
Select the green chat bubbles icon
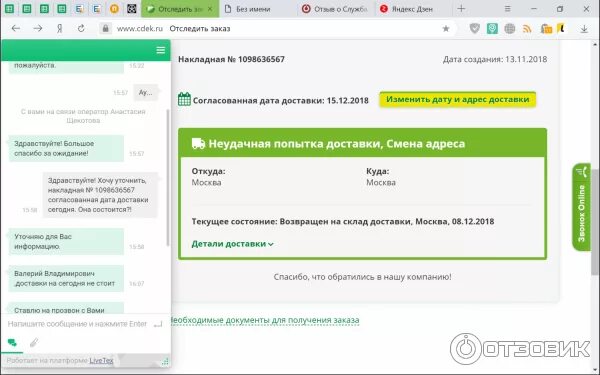pos(12,342)
